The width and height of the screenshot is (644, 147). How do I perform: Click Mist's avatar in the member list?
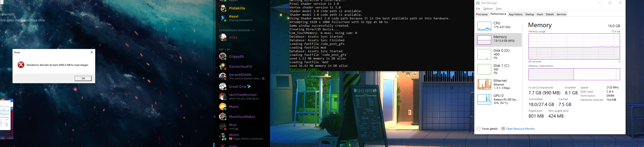(x=223, y=126)
